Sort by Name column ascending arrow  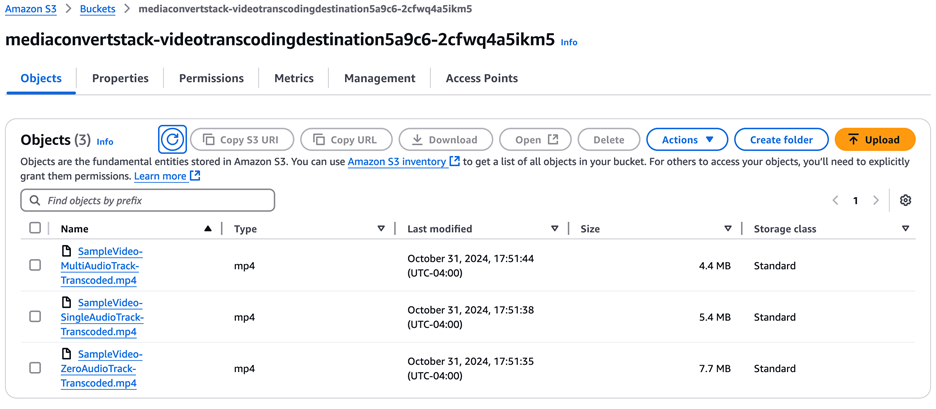point(208,229)
